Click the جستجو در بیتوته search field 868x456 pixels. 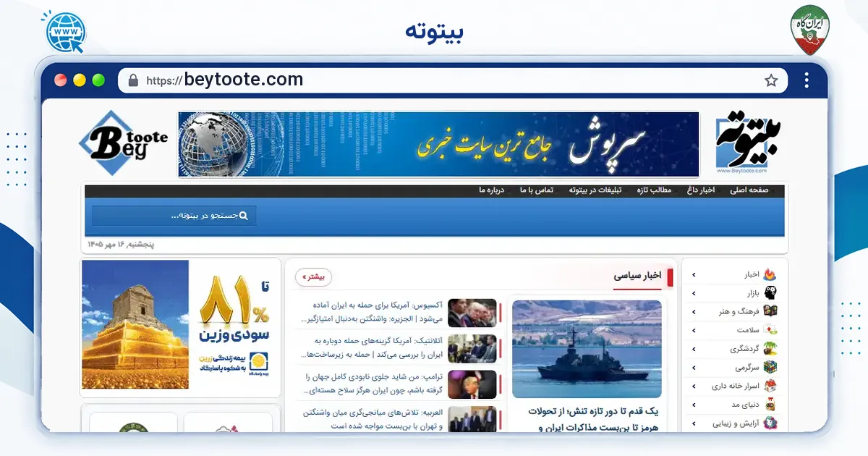tap(174, 216)
